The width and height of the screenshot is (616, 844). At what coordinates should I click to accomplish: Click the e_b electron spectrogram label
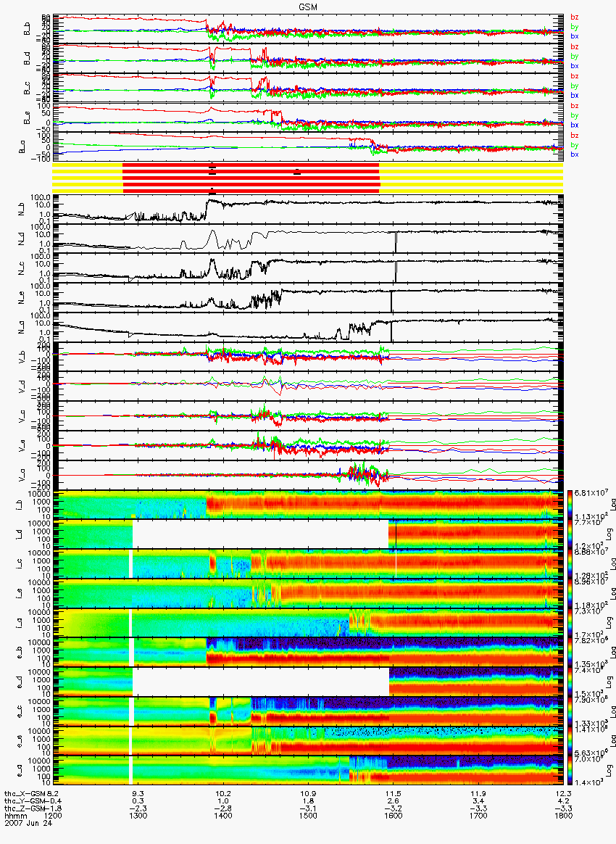(19, 653)
